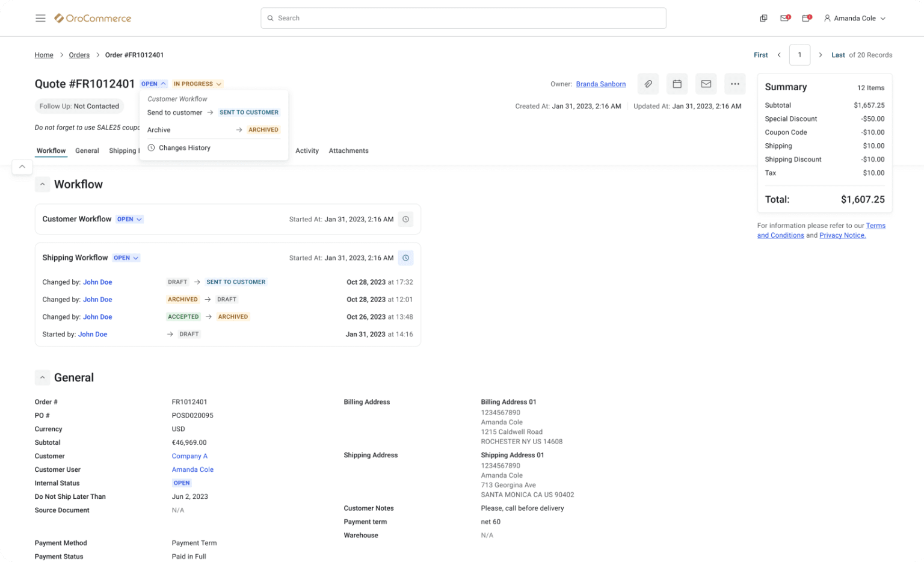Open Changes History from the menu

(x=184, y=147)
